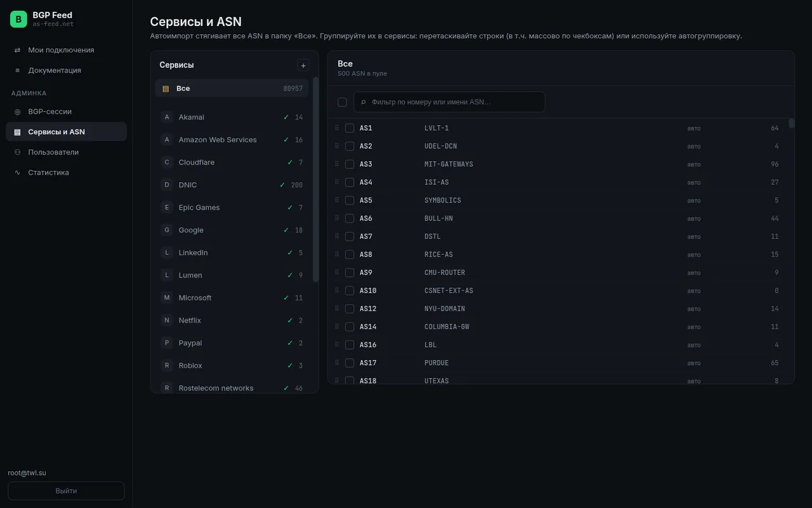Click the DSTL name in AS7 row
The width and height of the screenshot is (812, 508).
[433, 236]
